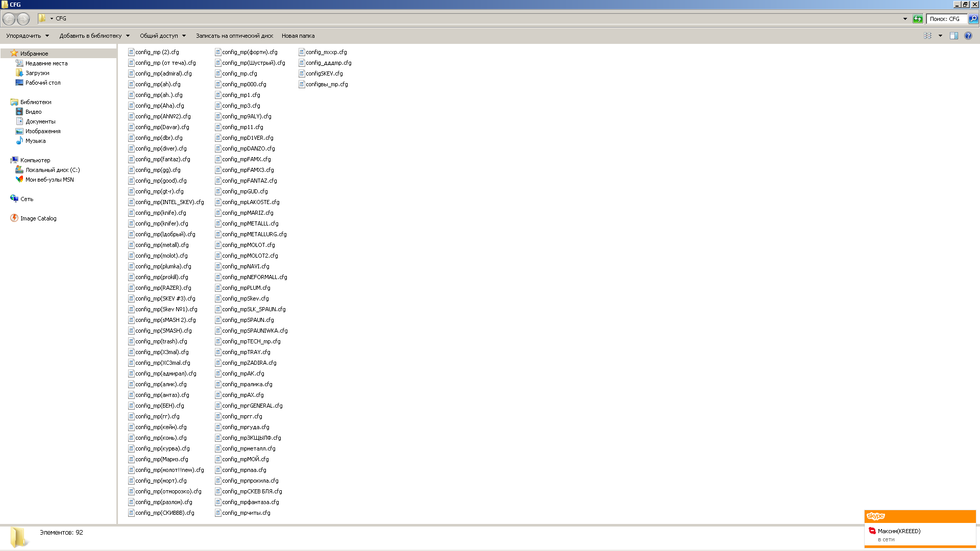Select file config_mprGENERAL.cfg
980x551 pixels.
click(249, 406)
